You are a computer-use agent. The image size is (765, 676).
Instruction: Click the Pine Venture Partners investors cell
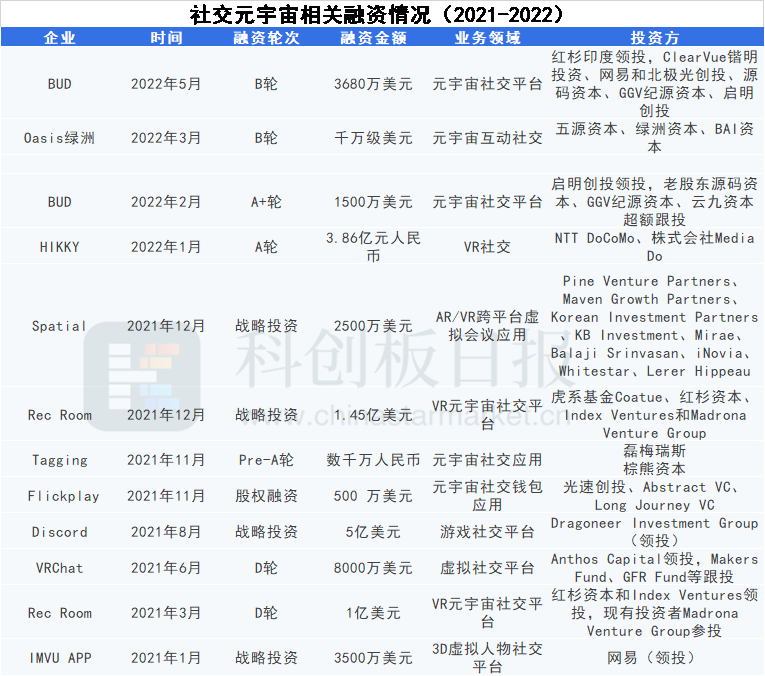(x=655, y=326)
